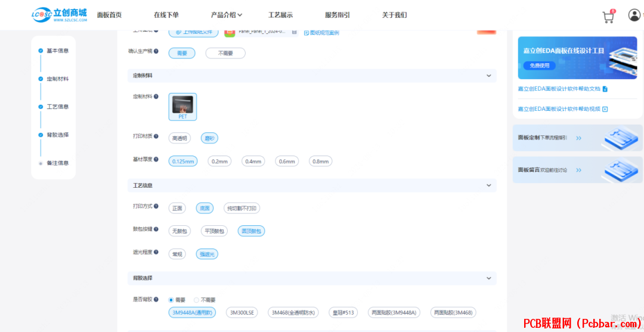Choose 高透明 print material
The height and width of the screenshot is (332, 644).
[179, 138]
